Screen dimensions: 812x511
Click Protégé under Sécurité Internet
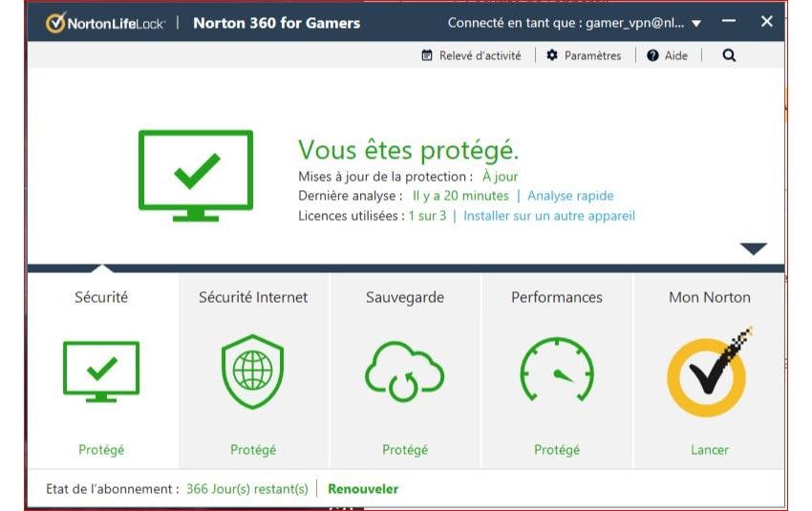coord(253,450)
